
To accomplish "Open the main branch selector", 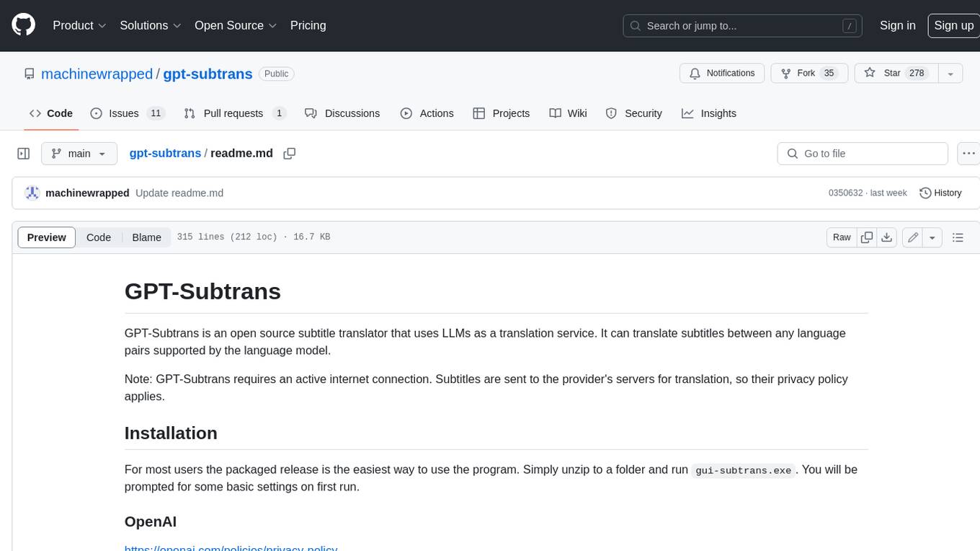I will click(79, 154).
